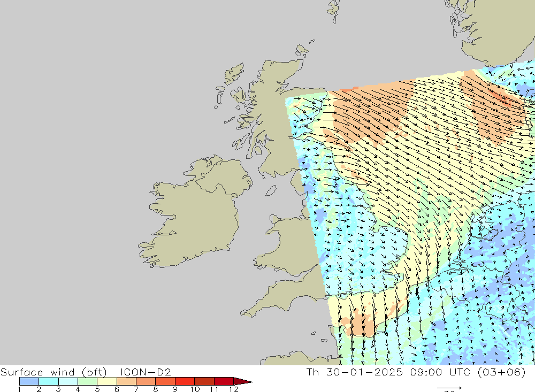Click the legend scale number '10'
The image size is (535, 392).
click(195, 389)
